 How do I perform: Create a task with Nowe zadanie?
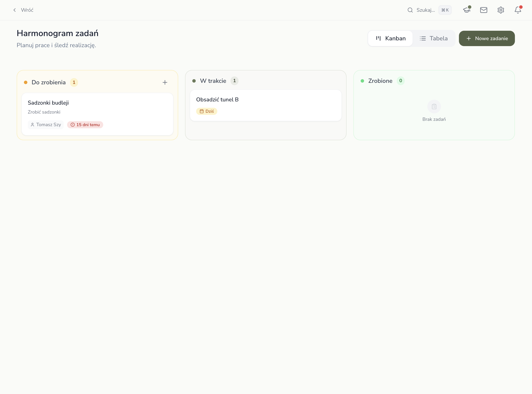pos(487,38)
